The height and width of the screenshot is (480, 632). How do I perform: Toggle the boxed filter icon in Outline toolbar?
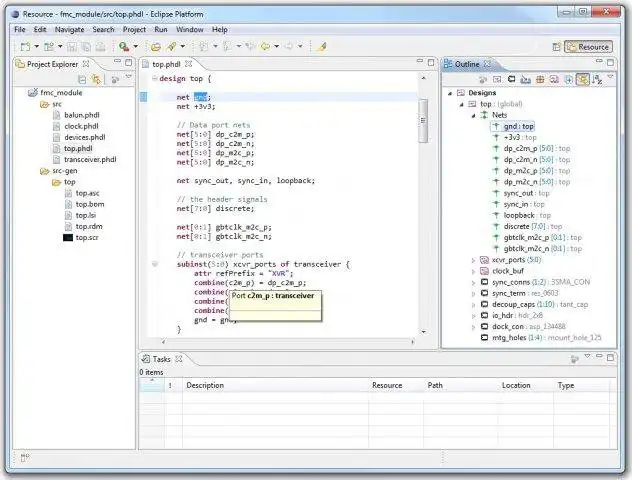click(x=497, y=79)
